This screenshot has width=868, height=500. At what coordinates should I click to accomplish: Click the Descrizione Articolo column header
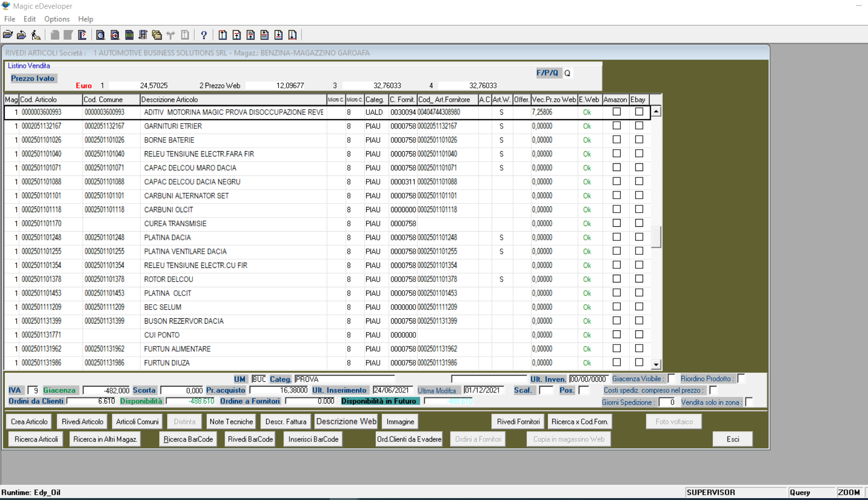(233, 99)
